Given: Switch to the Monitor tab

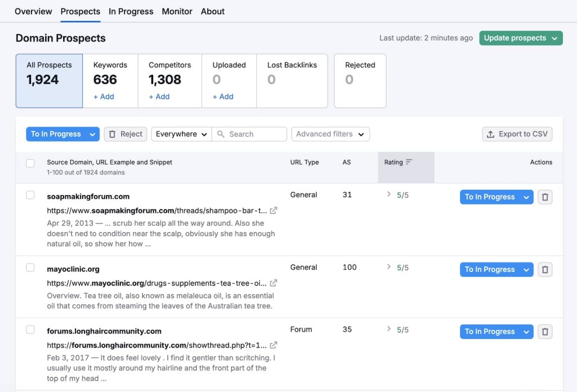Looking at the screenshot, I should pyautogui.click(x=177, y=11).
